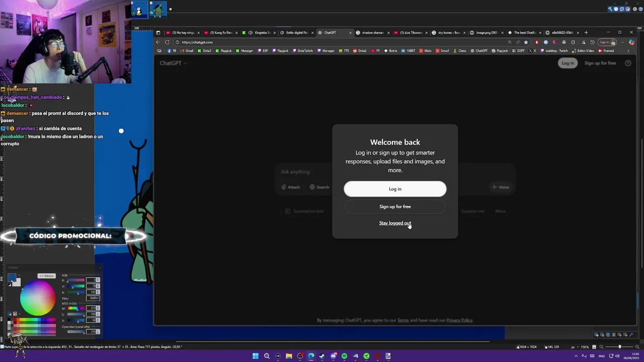Show hidden system tray icons chevron
The image size is (644, 362).
click(x=576, y=356)
